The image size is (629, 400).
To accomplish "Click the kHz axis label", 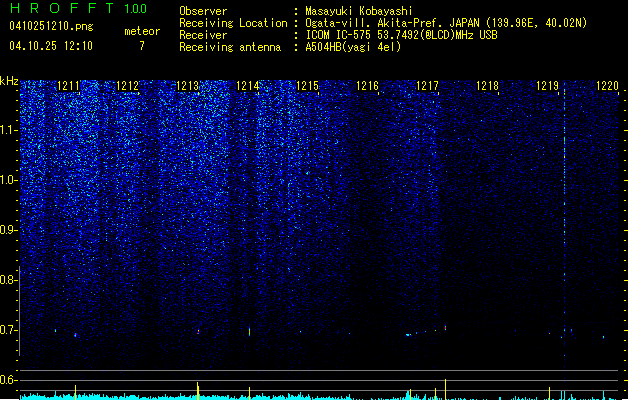I will click(x=9, y=81).
